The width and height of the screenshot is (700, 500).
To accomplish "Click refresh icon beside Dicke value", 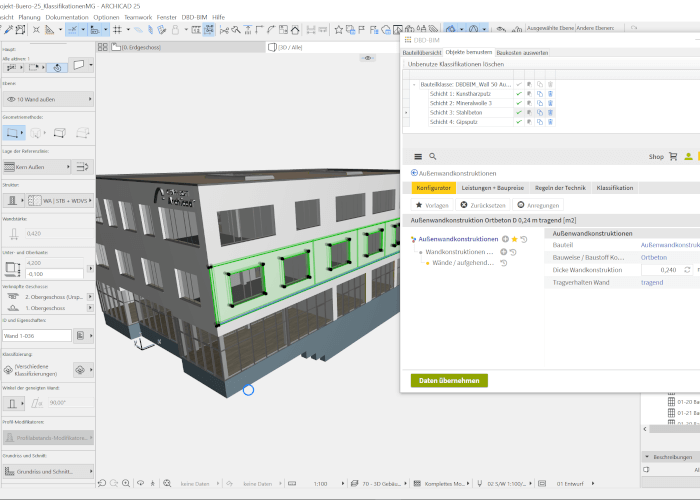I will pyautogui.click(x=687, y=270).
